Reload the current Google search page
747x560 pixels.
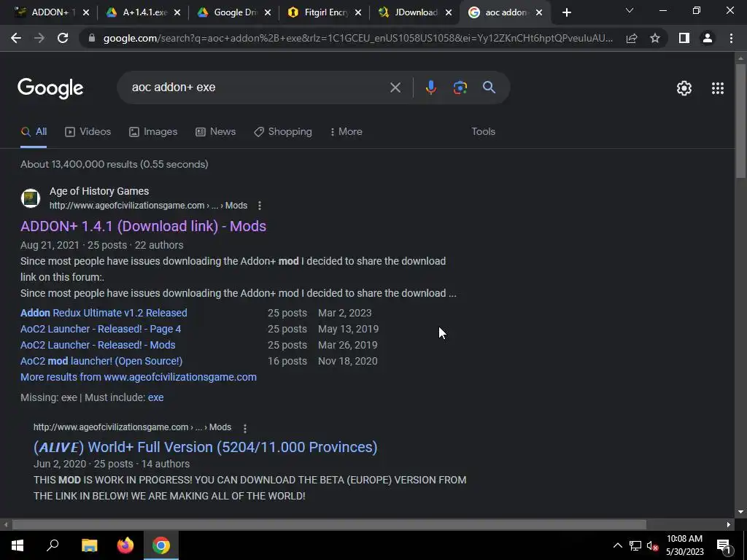pos(63,38)
